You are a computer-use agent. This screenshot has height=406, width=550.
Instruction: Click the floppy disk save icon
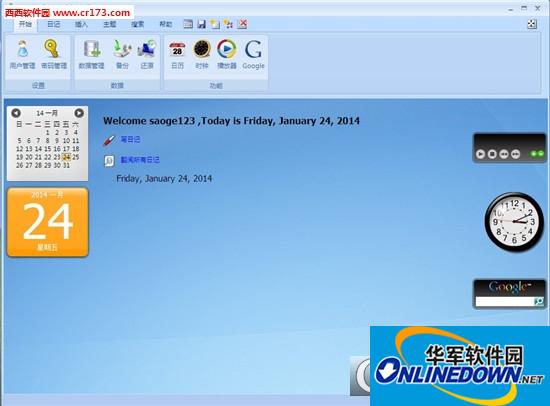pos(201,24)
